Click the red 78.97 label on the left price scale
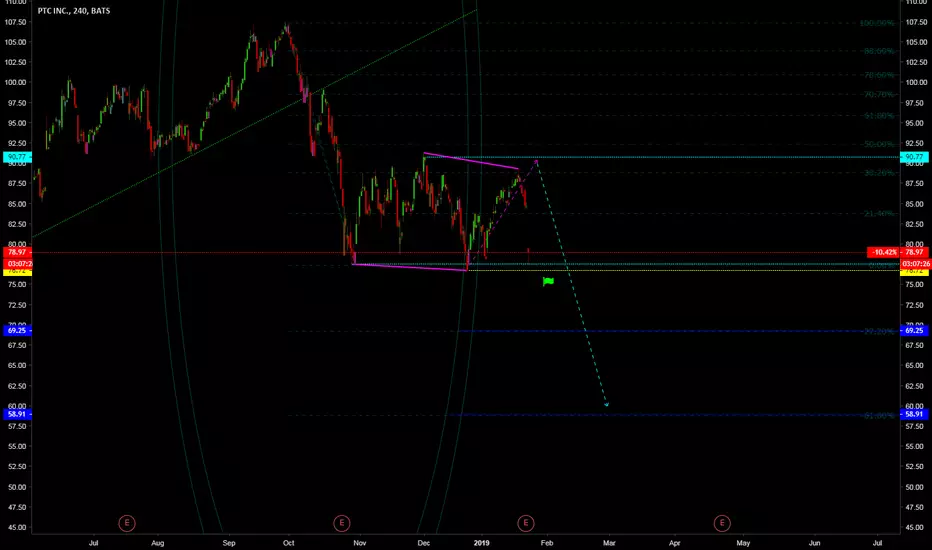This screenshot has height=550, width=932. pyautogui.click(x=17, y=252)
